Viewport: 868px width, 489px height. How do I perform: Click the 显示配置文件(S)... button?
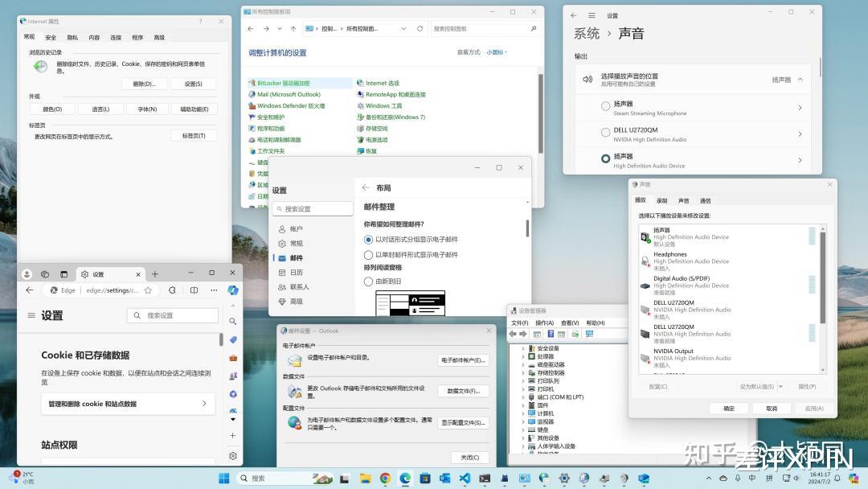[x=464, y=423]
